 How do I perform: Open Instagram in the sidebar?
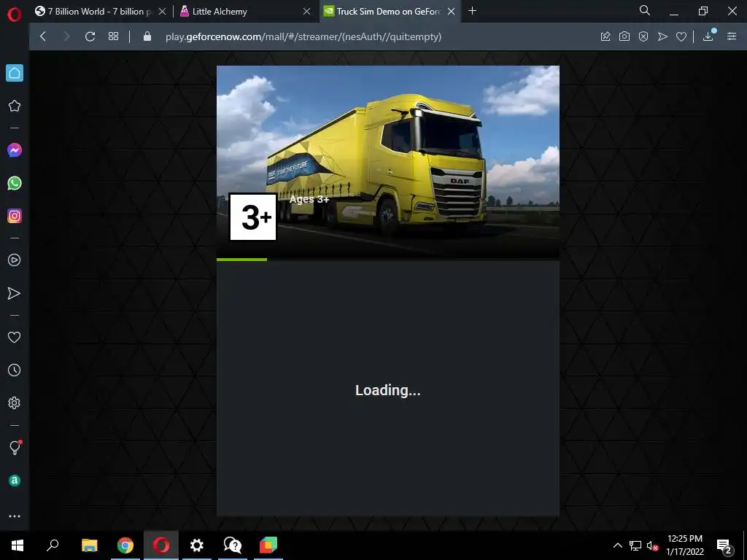[x=15, y=216]
